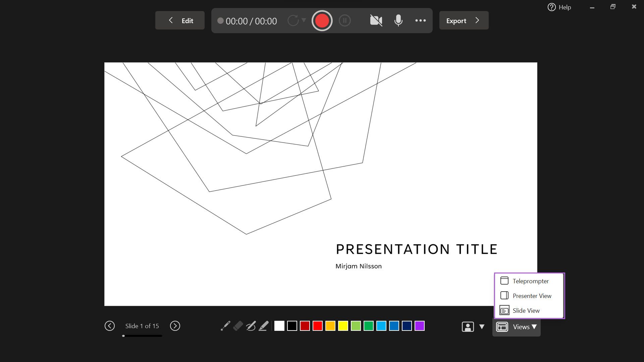This screenshot has width=644, height=362.
Task: Go to the next slide arrow
Action: click(175, 326)
